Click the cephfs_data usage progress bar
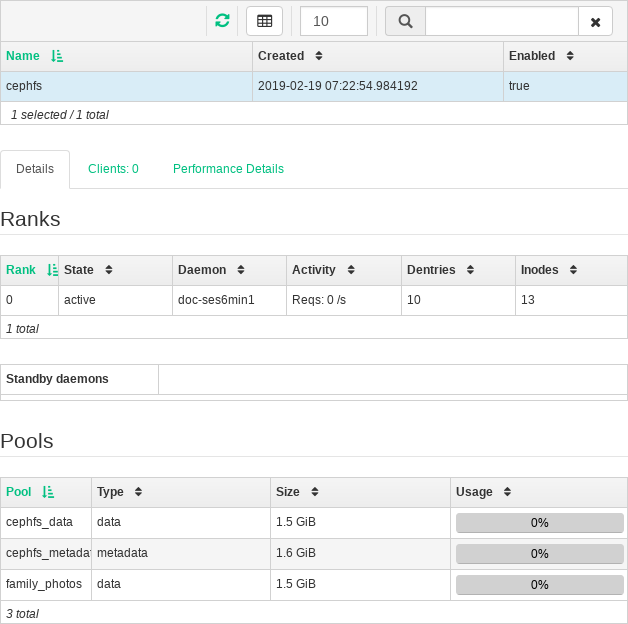 539,522
